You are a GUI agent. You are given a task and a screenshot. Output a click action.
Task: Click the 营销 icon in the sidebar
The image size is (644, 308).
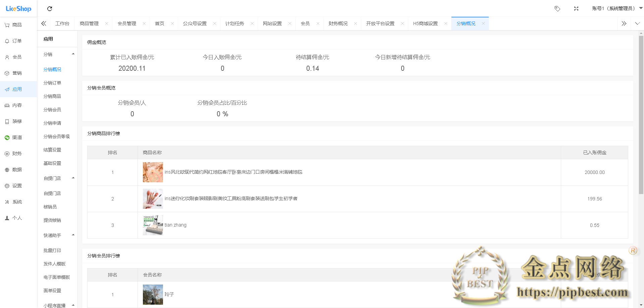[15, 73]
